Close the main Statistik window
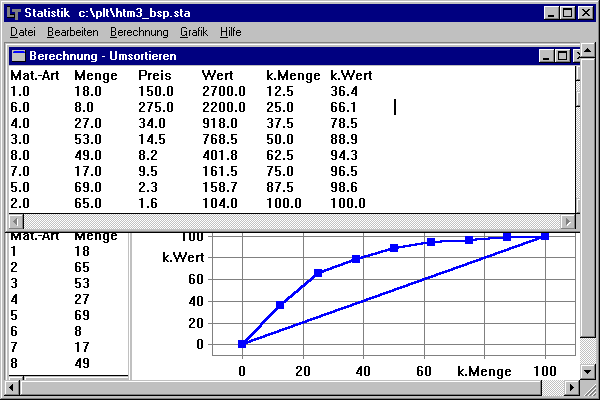This screenshot has width=600, height=400. 584,12
